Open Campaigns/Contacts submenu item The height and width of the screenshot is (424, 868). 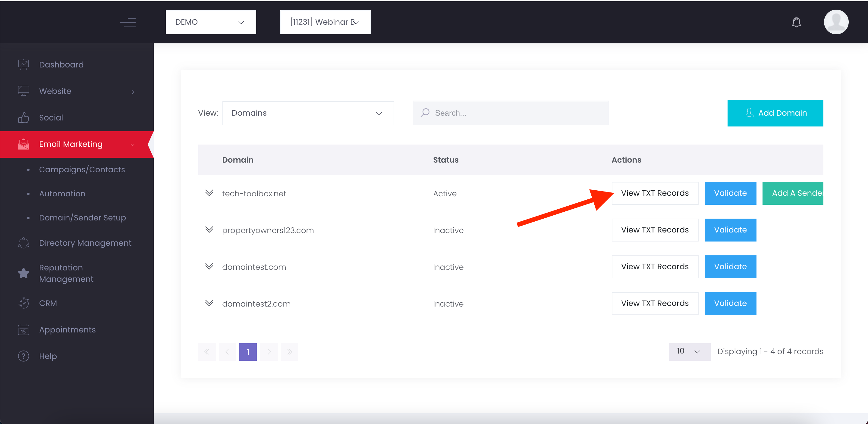click(x=82, y=170)
